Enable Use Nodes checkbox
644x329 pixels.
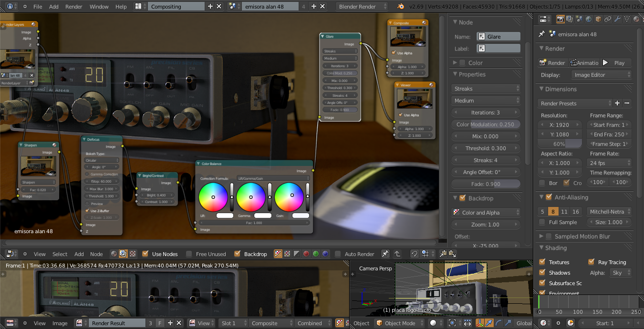tap(145, 254)
